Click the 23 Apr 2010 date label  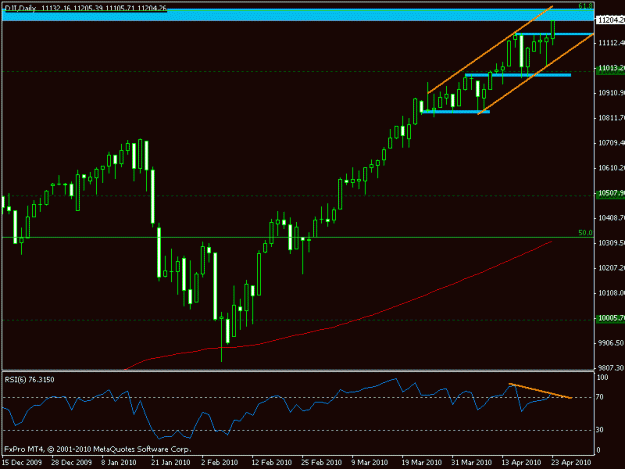click(x=571, y=463)
